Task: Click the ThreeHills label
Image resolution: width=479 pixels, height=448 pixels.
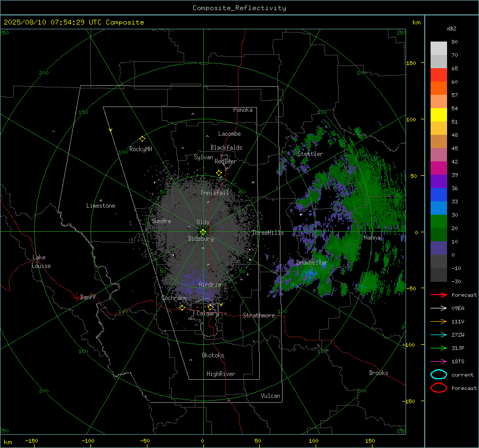Action: tap(268, 233)
